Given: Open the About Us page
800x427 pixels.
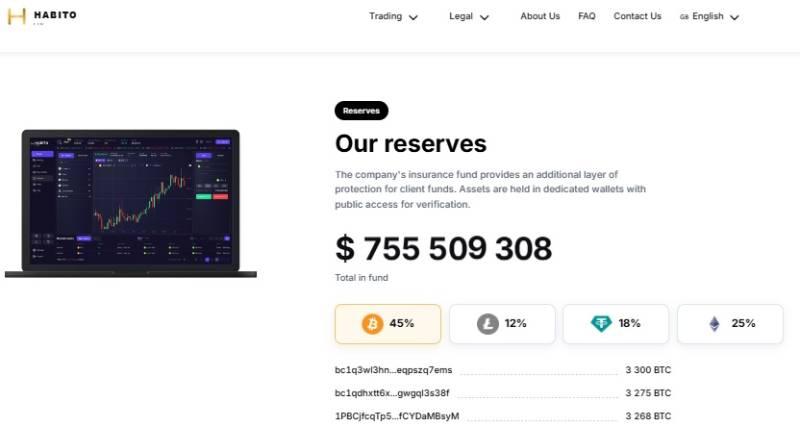Looking at the screenshot, I should [540, 16].
